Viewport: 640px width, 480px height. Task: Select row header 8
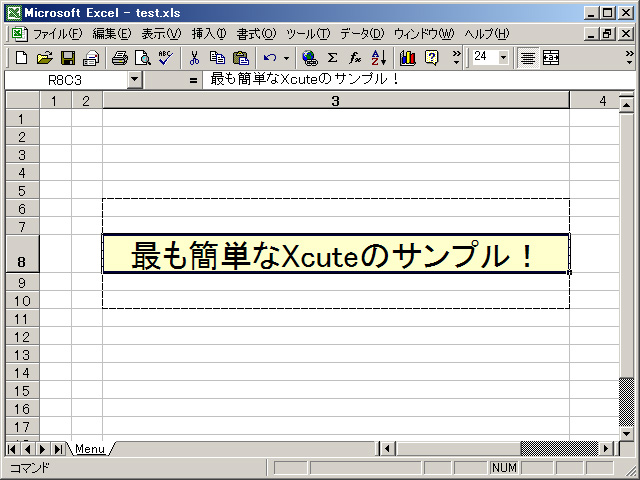tap(22, 253)
